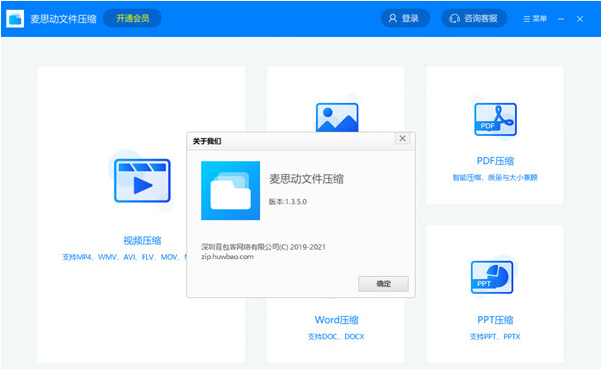The image size is (601, 369).
Task: Click the user icon beside 登录
Action: pos(392,18)
